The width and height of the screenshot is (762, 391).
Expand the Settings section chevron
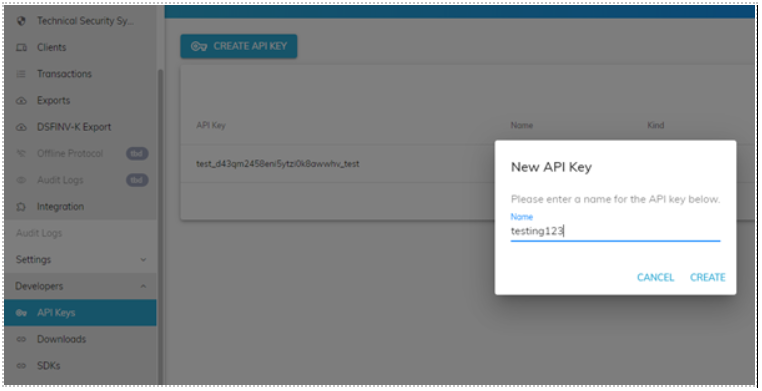(143, 260)
